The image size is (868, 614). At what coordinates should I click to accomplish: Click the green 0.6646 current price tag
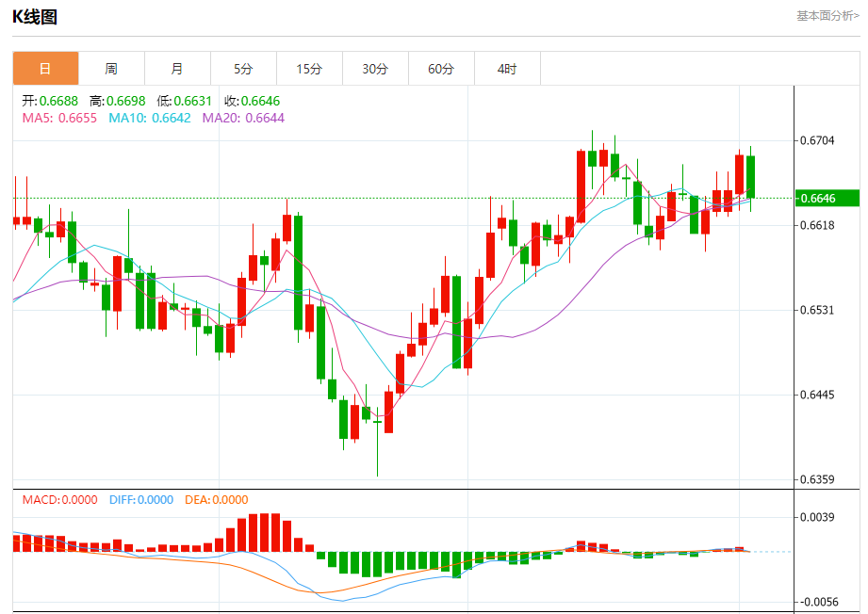[827, 198]
